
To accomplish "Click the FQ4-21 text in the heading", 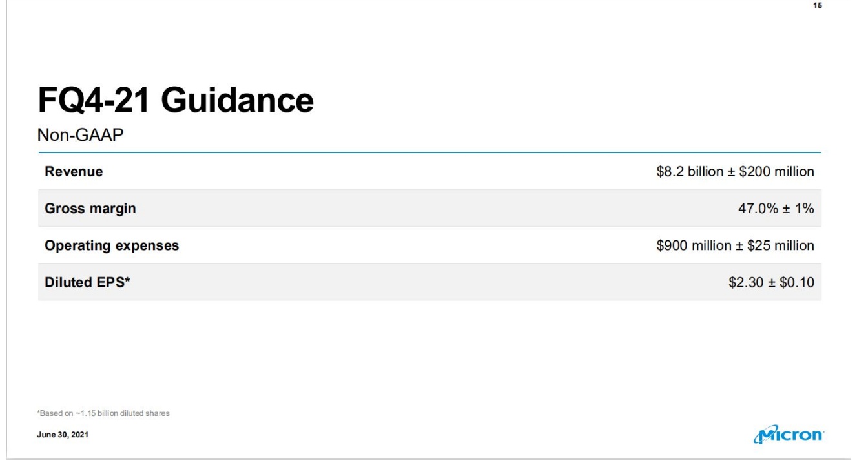I will click(x=91, y=101).
